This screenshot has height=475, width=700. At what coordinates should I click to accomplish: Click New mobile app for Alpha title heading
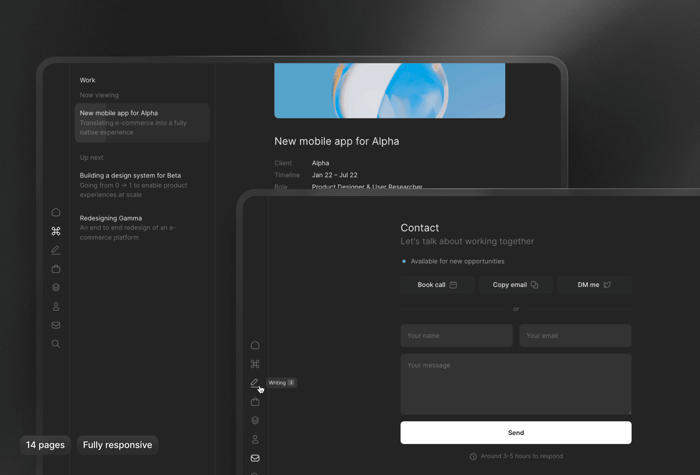337,141
